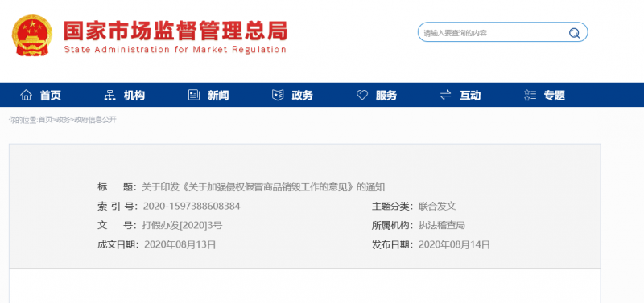
Task: Select 主题分类 value 联合发文
Action: click(437, 207)
